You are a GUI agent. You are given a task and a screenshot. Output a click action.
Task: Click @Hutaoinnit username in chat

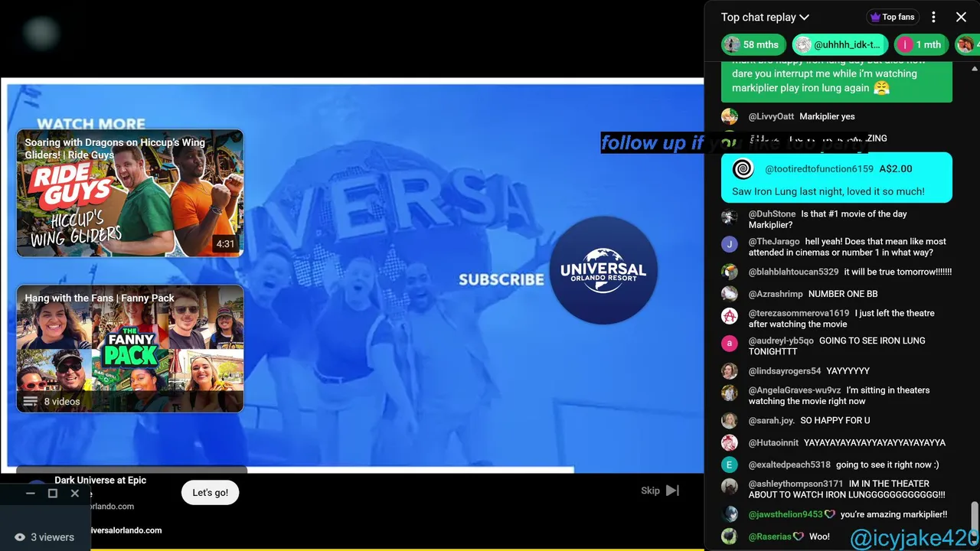click(773, 442)
